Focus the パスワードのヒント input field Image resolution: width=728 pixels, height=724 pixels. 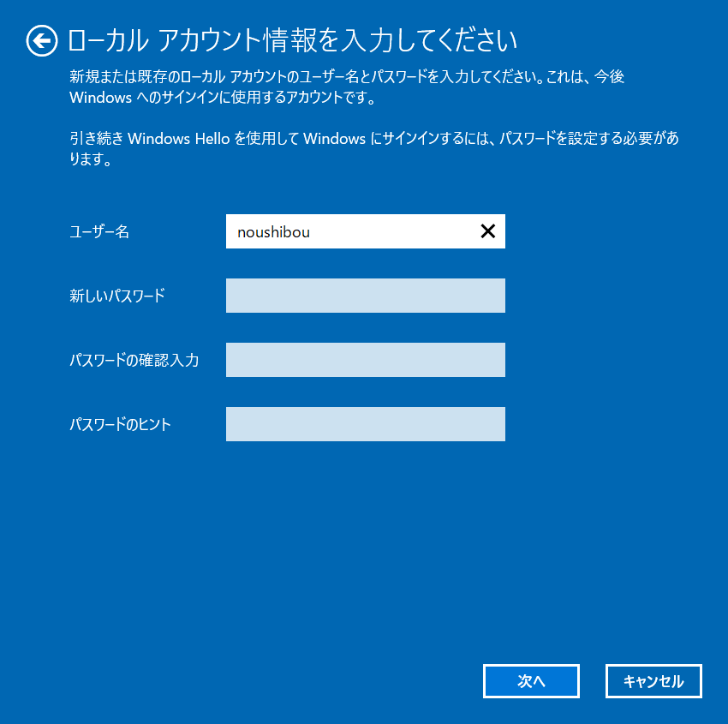pos(366,424)
